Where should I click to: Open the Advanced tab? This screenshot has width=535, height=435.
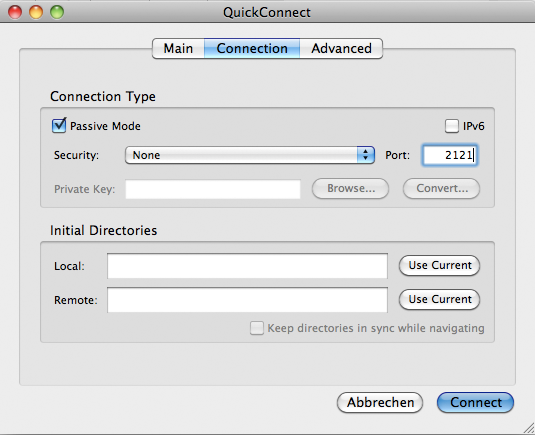(x=341, y=48)
